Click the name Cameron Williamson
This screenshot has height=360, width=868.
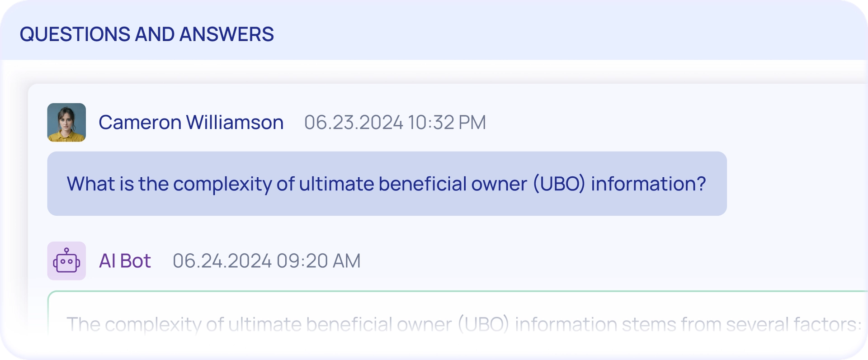click(x=191, y=122)
